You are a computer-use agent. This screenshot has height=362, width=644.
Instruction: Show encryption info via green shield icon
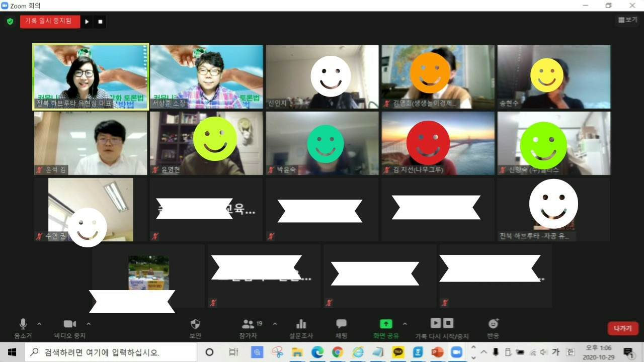click(10, 22)
